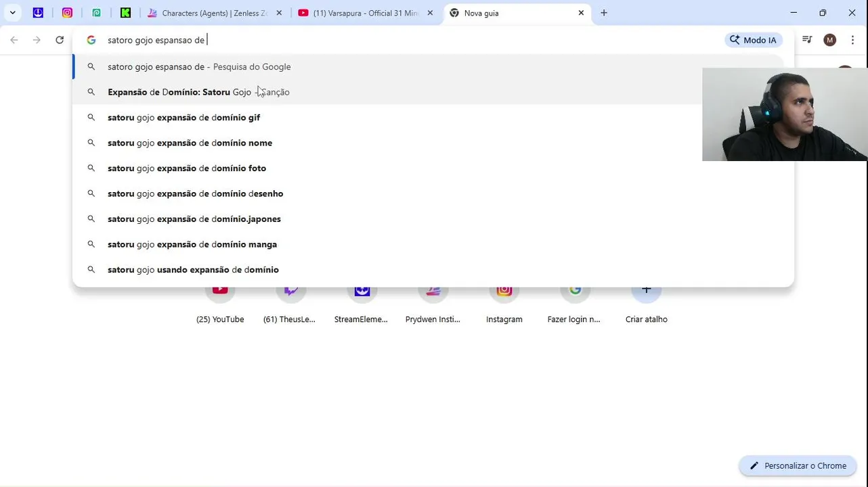The width and height of the screenshot is (868, 487).
Task: Switch to the pinned teal icon tab
Action: [x=96, y=13]
